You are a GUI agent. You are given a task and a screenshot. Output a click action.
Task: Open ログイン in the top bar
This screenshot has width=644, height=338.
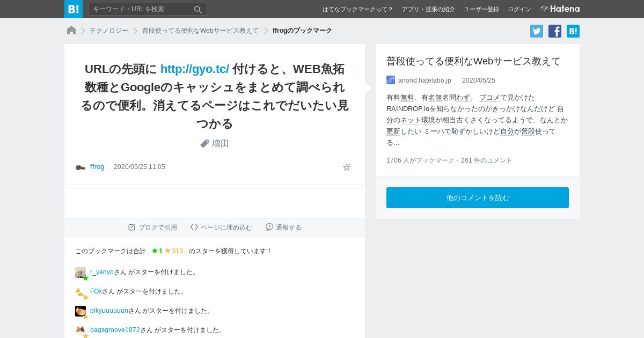click(519, 9)
